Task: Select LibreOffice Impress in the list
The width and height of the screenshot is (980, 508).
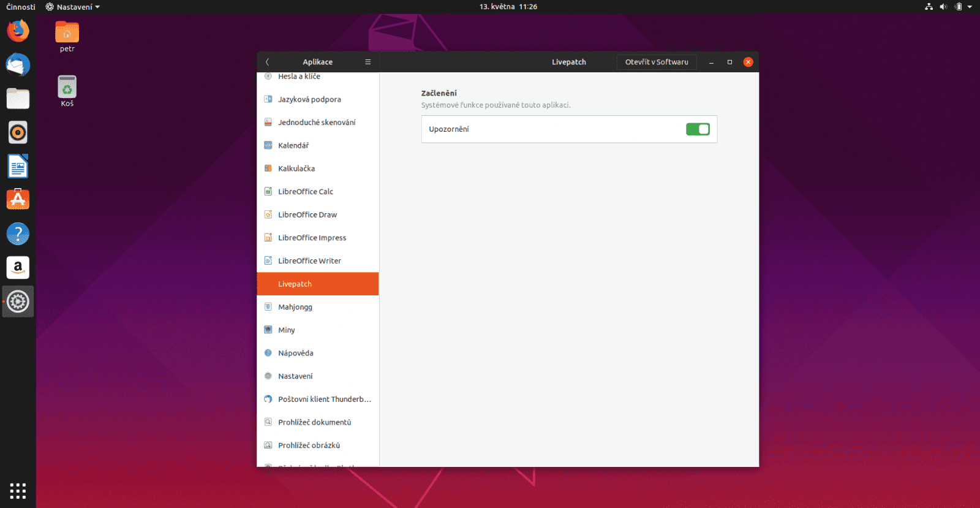Action: [318, 238]
